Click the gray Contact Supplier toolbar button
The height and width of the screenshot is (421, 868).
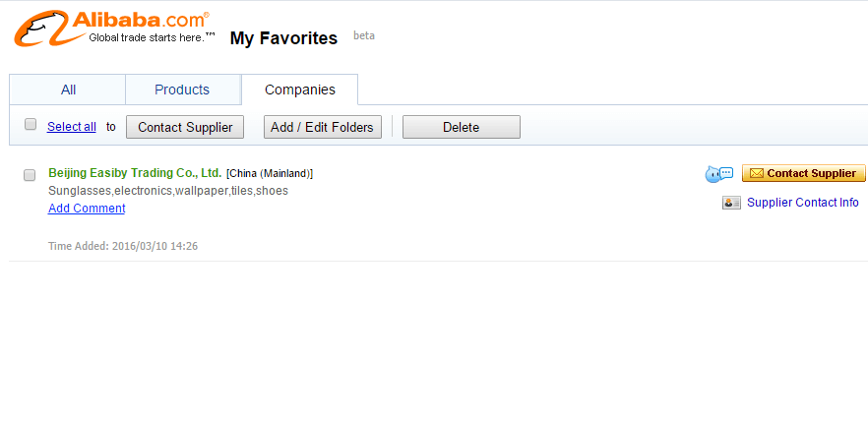[185, 127]
